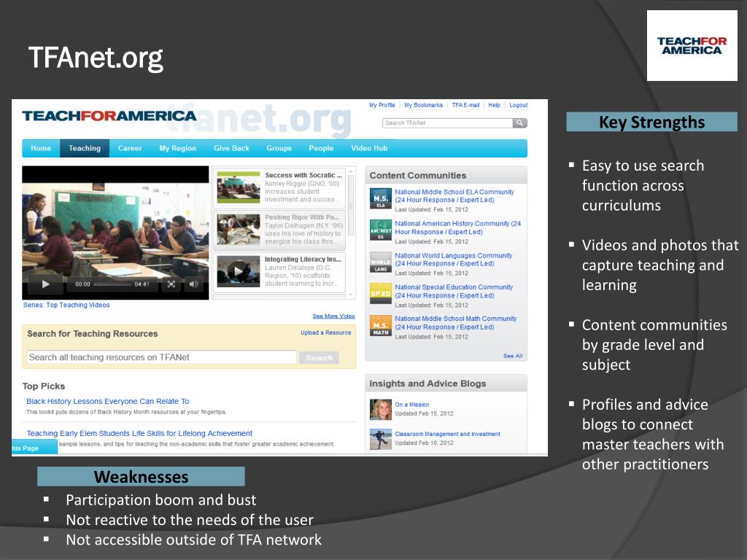
Task: Open National World Languages Community link
Action: tap(454, 260)
